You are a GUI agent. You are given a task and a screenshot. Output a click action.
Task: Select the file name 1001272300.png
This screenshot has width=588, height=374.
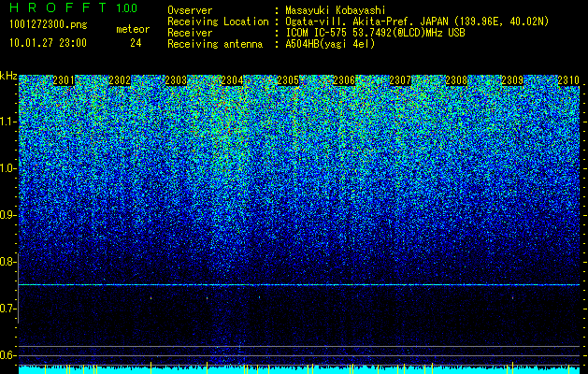[49, 24]
